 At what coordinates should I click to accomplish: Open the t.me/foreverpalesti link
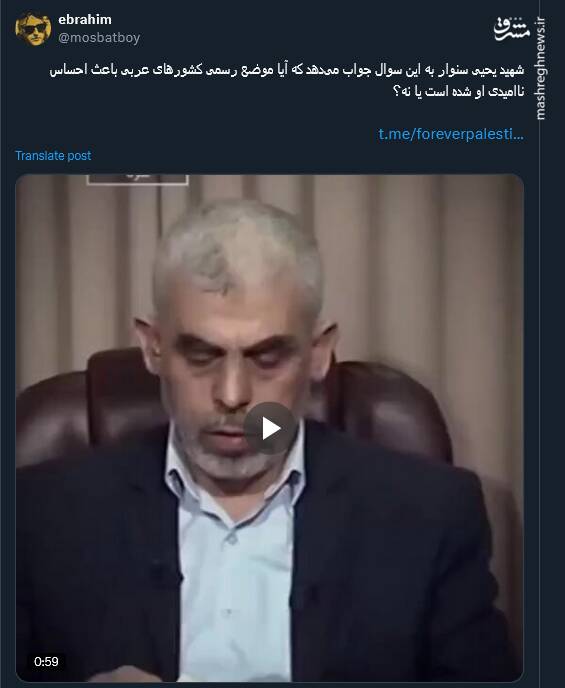click(451, 134)
